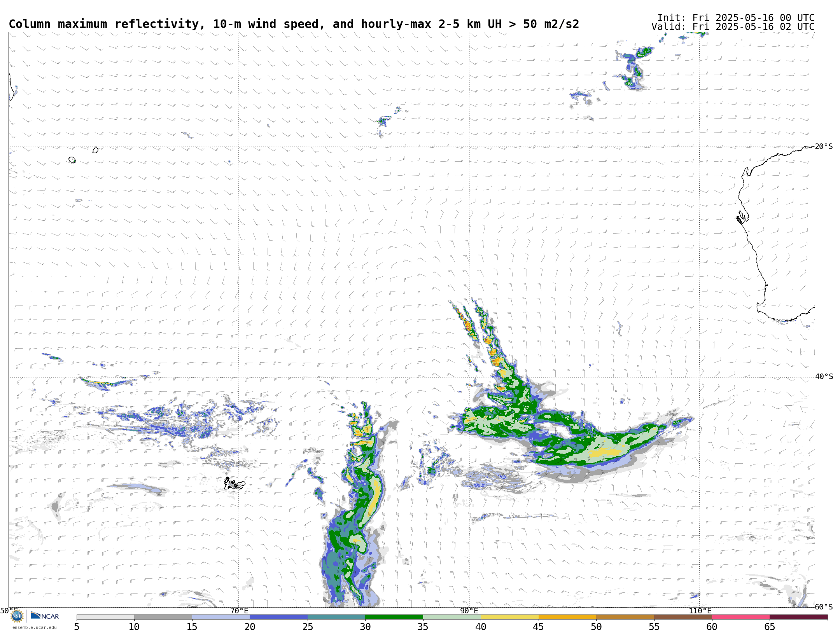The image size is (840, 632).
Task: Click the colorbar tick label 10
Action: [x=134, y=627]
